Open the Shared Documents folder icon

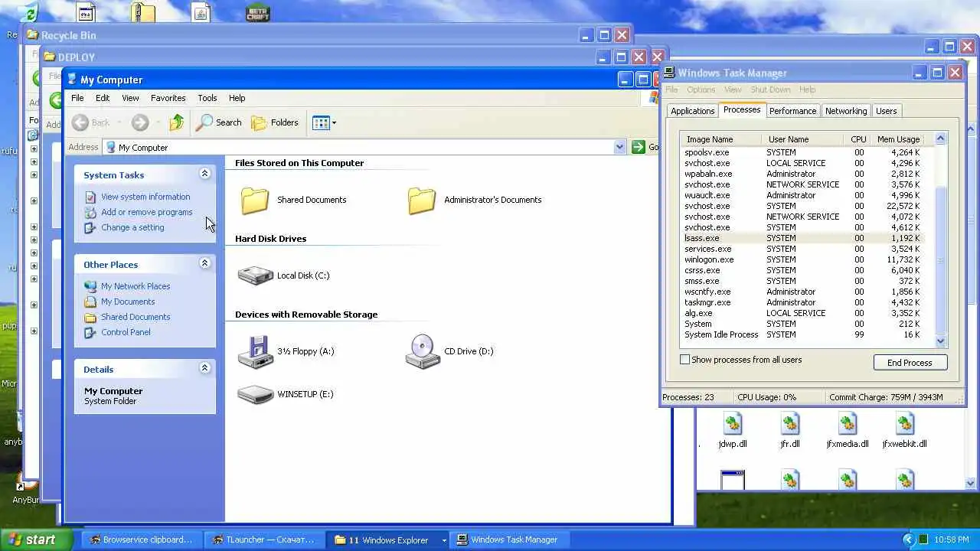click(255, 200)
